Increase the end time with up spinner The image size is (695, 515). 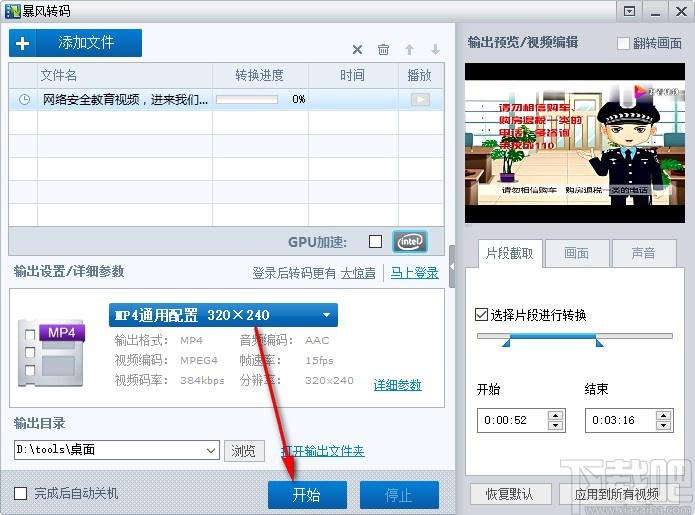pos(664,415)
